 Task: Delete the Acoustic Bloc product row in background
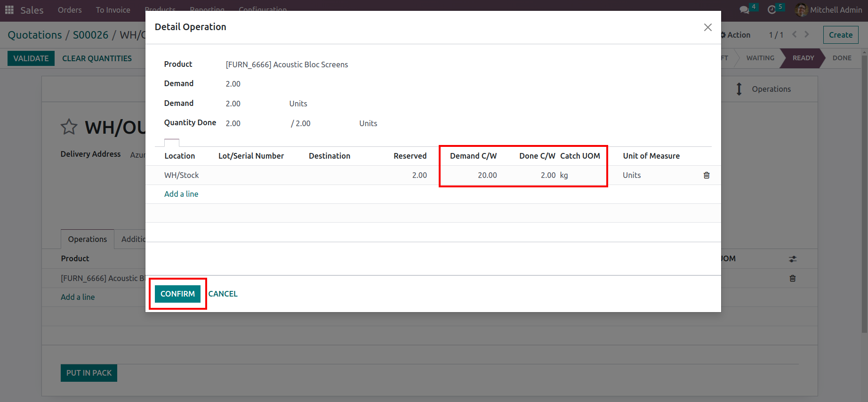(x=793, y=278)
